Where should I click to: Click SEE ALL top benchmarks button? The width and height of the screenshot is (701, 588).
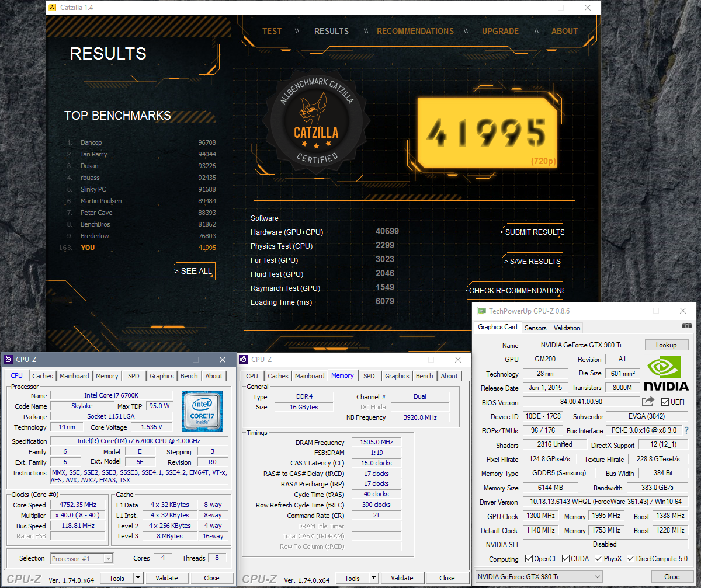193,271
